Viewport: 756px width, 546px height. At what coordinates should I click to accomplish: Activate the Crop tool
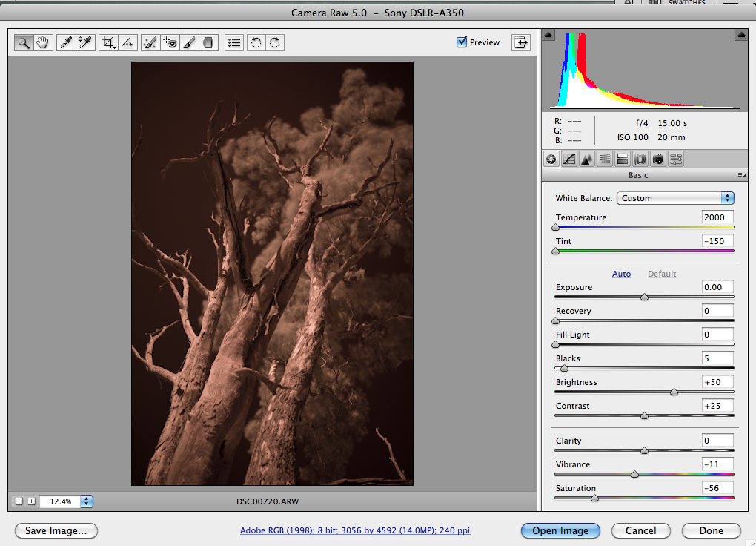108,42
